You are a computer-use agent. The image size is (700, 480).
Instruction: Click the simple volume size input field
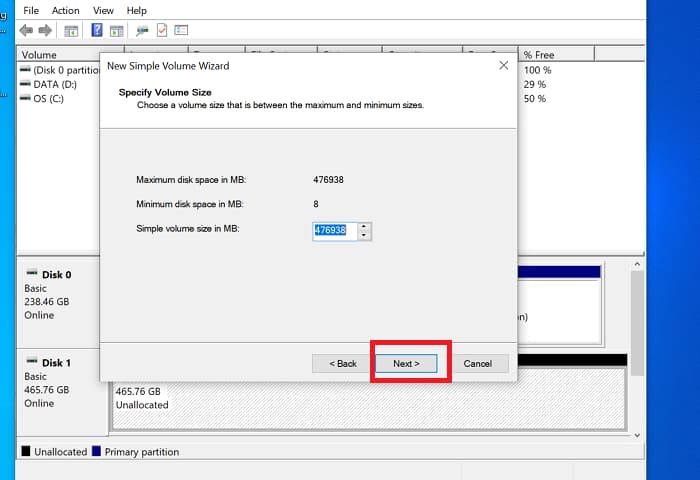tap(333, 230)
